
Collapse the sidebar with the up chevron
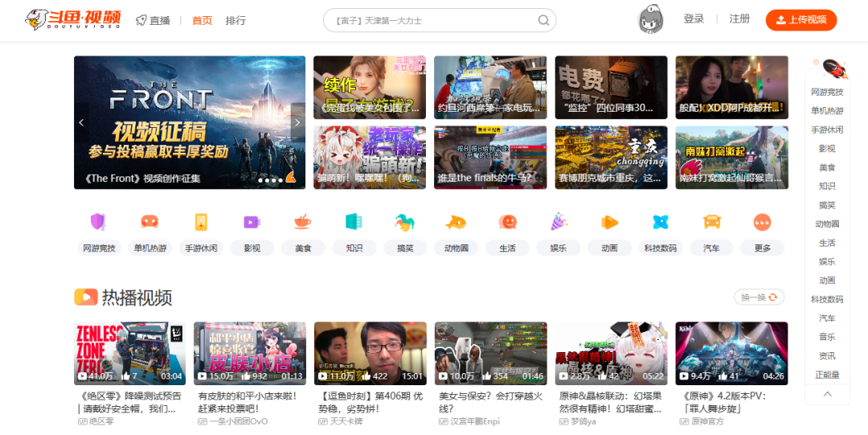tap(828, 394)
